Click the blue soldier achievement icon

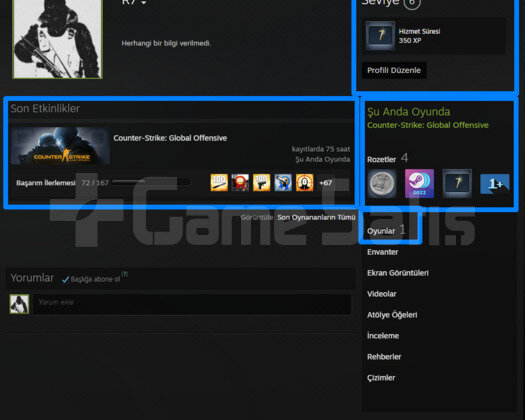[283, 183]
